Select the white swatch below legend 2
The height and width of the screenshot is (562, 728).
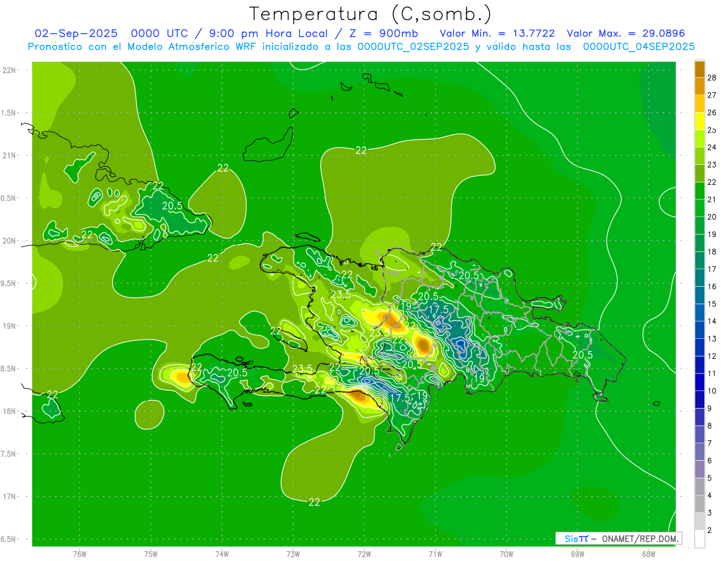(699, 539)
